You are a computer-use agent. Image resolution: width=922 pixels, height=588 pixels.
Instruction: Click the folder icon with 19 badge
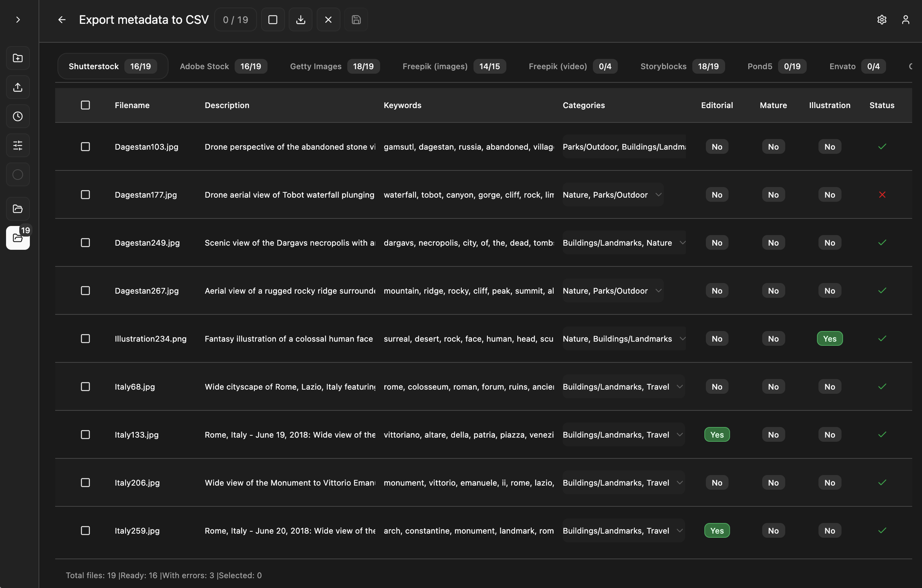pyautogui.click(x=18, y=238)
